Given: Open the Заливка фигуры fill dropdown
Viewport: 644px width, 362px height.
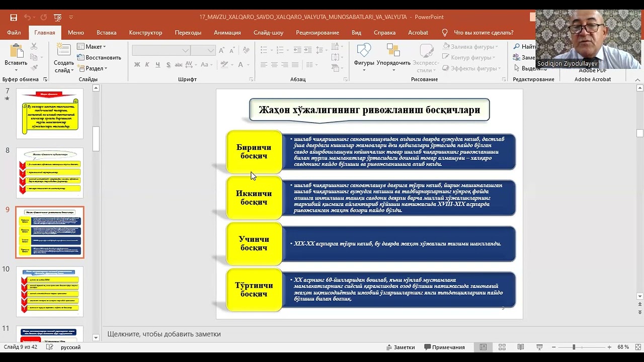Looking at the screenshot, I should click(470, 47).
